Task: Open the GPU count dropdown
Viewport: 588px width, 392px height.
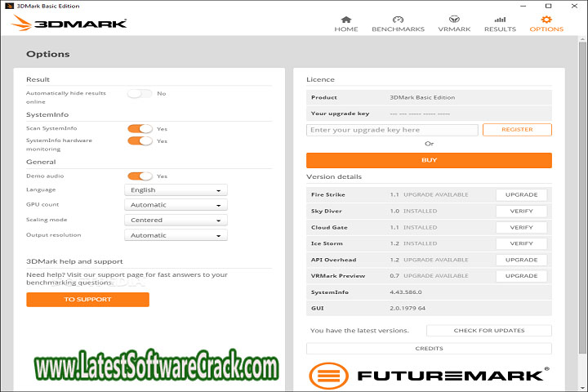Action: coord(176,205)
